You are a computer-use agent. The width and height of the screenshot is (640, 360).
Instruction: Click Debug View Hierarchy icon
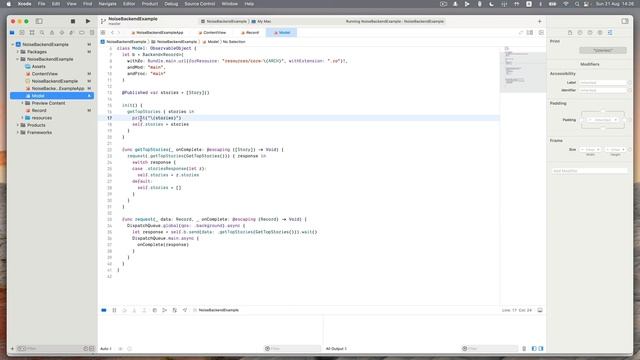click(155, 310)
